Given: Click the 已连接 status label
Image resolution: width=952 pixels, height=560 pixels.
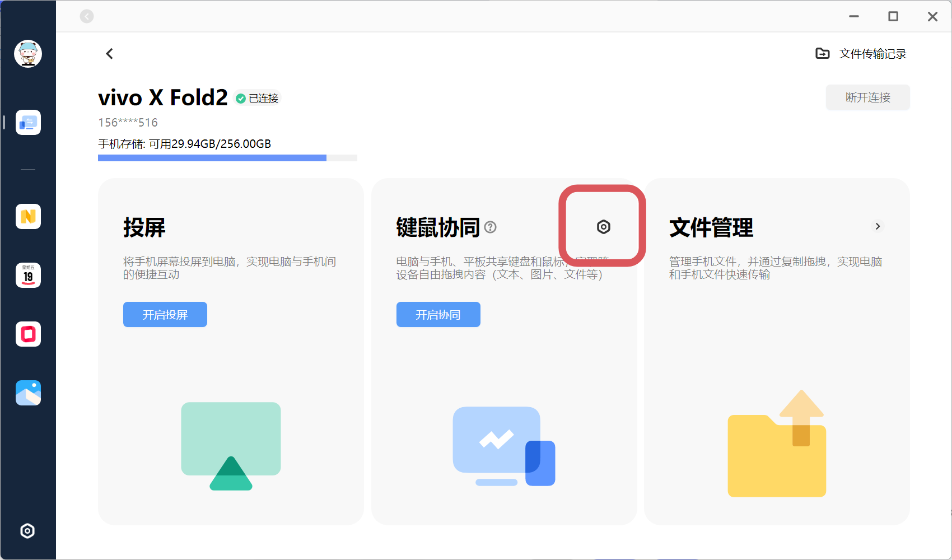Looking at the screenshot, I should coord(264,99).
